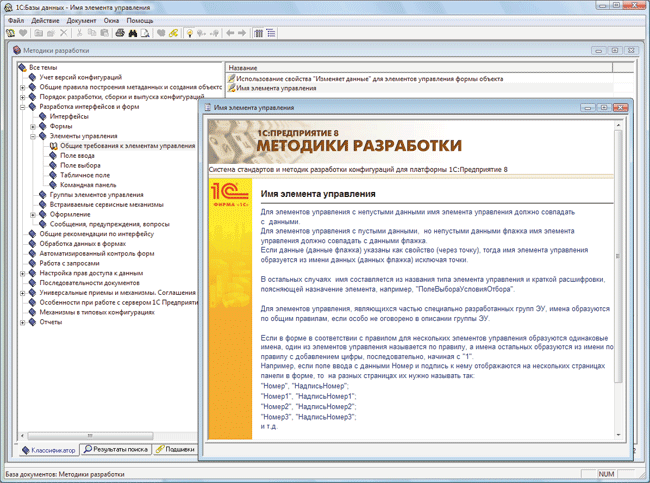This screenshot has height=483, width=650.
Task: Collapse the 'Элементы управления' tree node
Action: click(33, 136)
